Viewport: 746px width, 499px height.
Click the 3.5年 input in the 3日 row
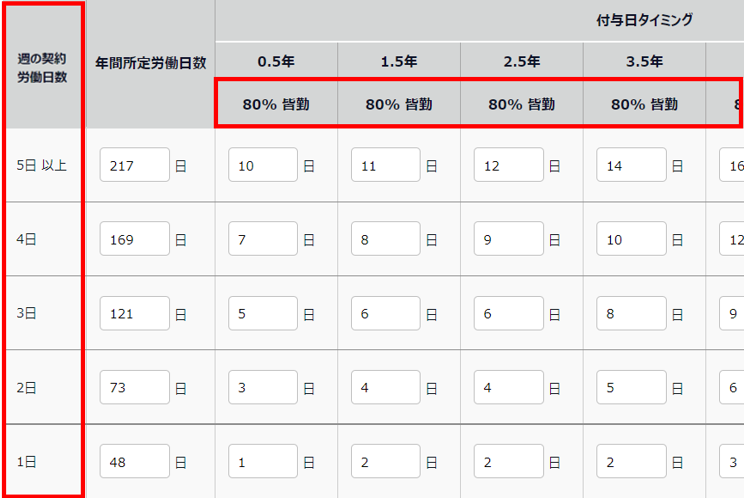click(x=631, y=313)
